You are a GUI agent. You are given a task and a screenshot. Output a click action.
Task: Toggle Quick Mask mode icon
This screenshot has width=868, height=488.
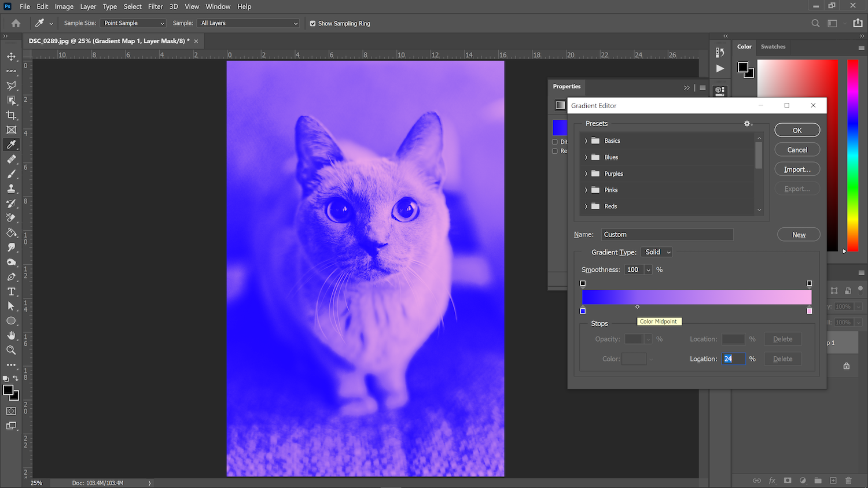pyautogui.click(x=11, y=411)
